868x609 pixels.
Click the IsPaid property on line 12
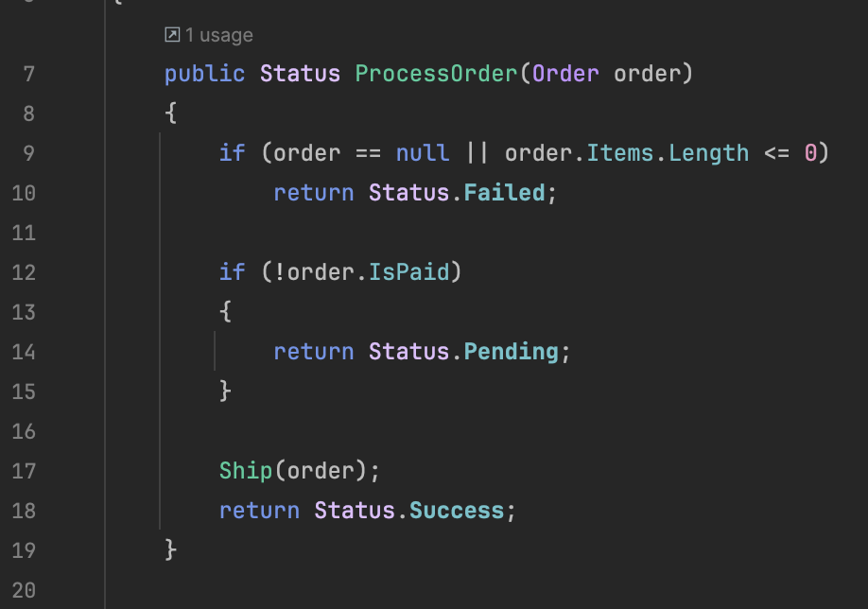click(409, 271)
